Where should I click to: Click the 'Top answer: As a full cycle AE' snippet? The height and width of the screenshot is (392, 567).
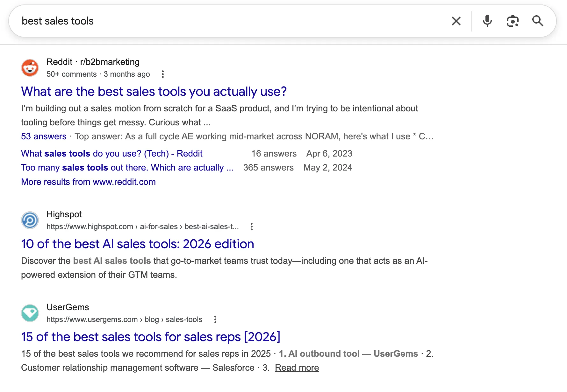(254, 136)
